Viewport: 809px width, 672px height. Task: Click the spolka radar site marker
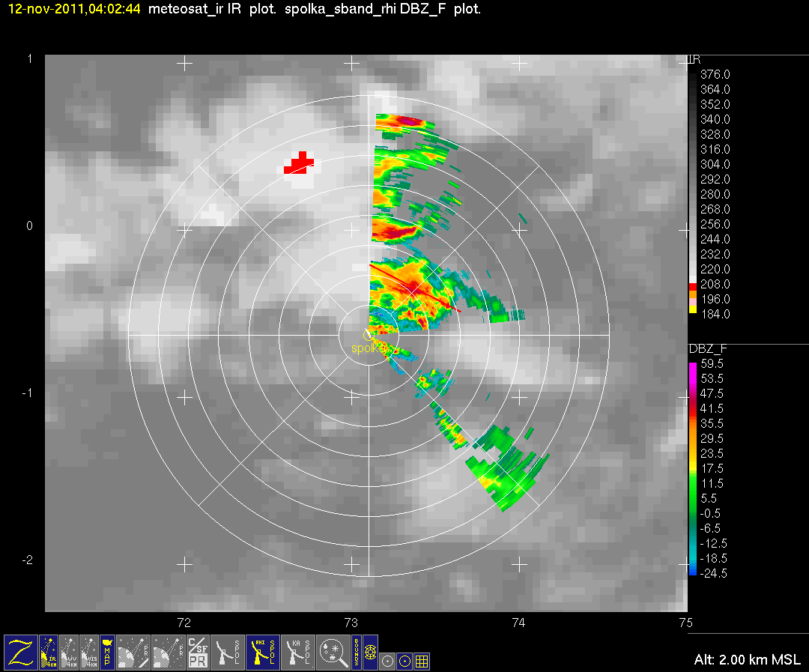[368, 336]
